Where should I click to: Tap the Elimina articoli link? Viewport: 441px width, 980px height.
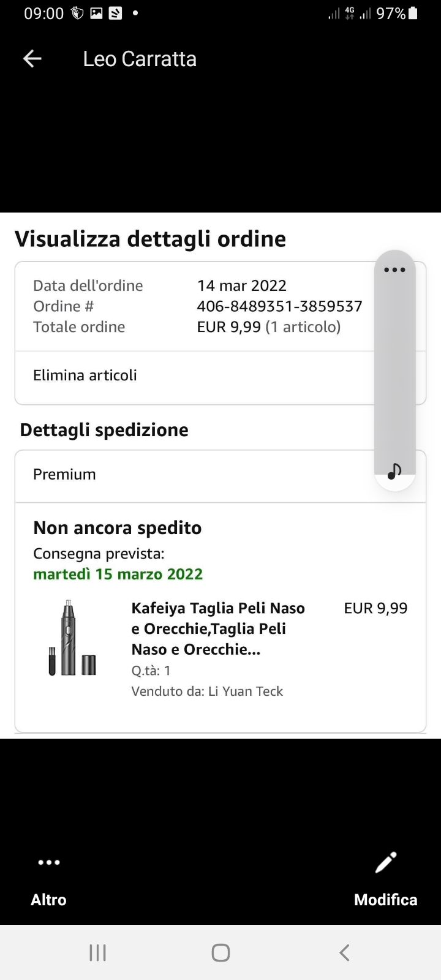tap(85, 375)
